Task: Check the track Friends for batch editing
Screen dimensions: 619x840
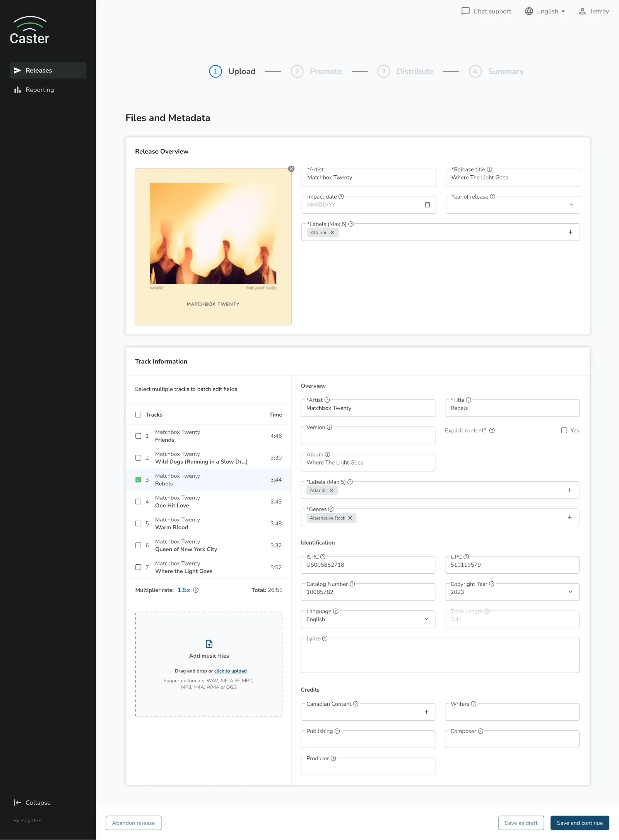Action: [138, 436]
